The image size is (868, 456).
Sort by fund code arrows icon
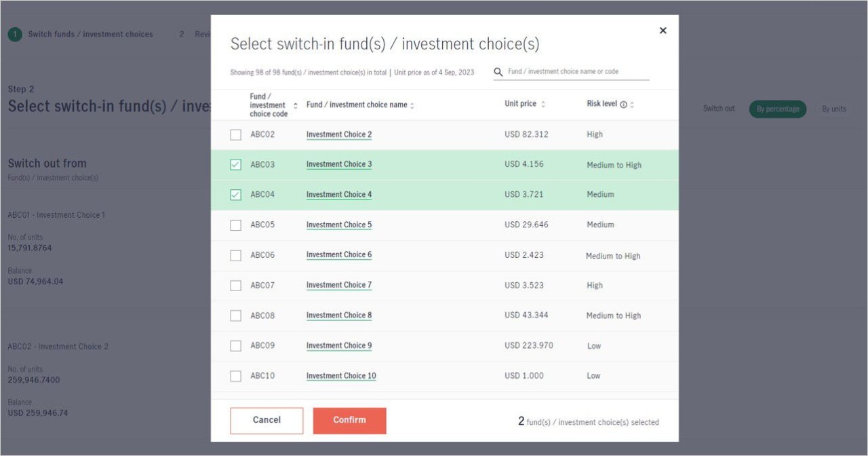(x=295, y=106)
